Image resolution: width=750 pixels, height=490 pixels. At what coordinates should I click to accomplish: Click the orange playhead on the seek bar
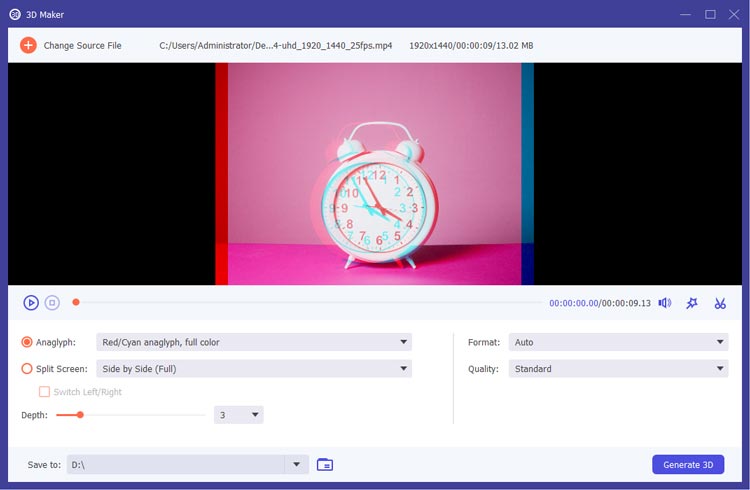[76, 302]
